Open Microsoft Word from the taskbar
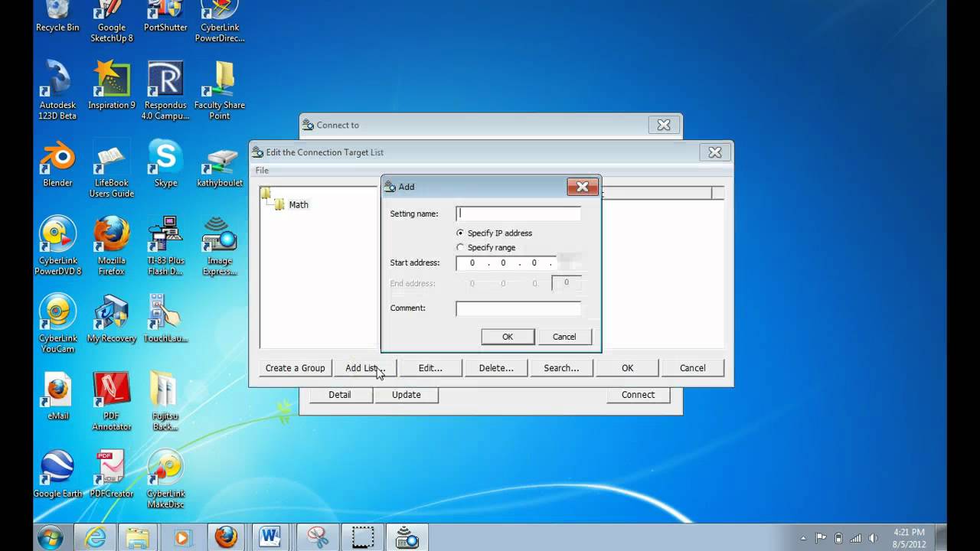 [269, 538]
